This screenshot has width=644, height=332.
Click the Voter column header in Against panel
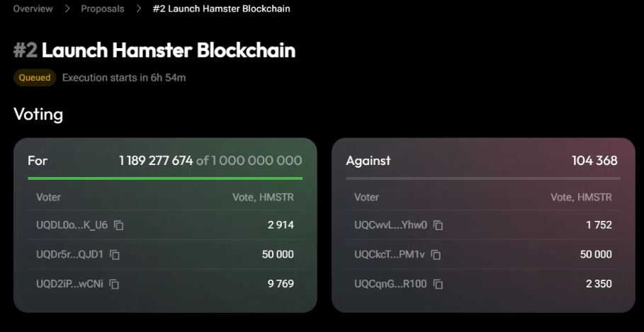click(366, 198)
